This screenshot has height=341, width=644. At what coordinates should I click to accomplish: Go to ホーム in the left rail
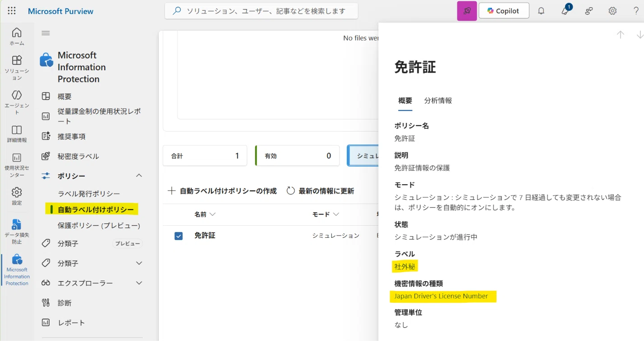click(17, 36)
